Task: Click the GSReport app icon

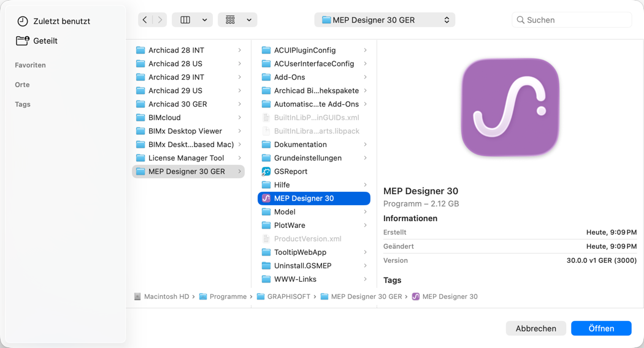Action: click(266, 172)
